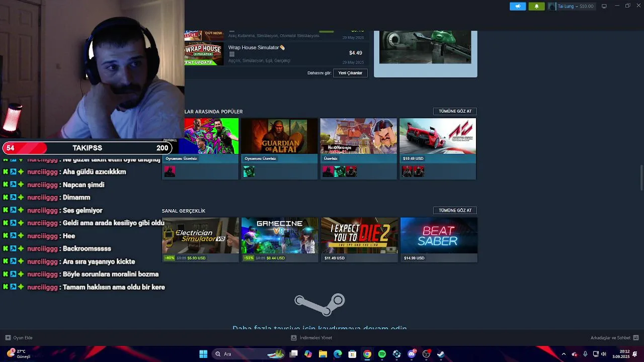
Task: Open Hello Neighbor game capsule
Action: pos(358,136)
